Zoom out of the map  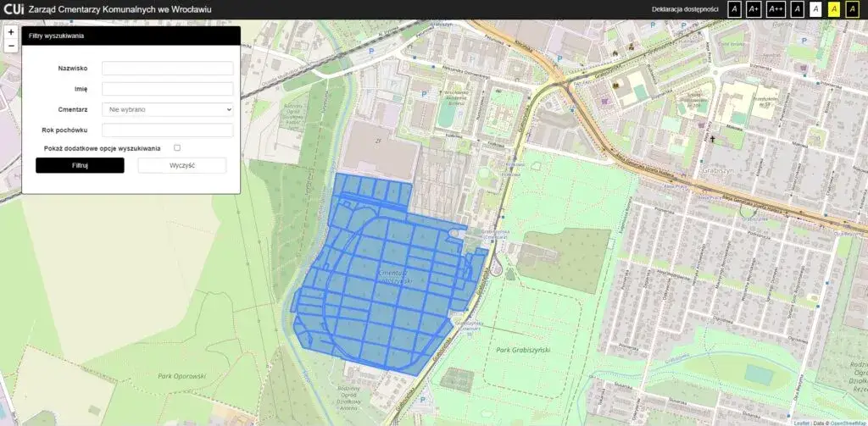click(11, 46)
